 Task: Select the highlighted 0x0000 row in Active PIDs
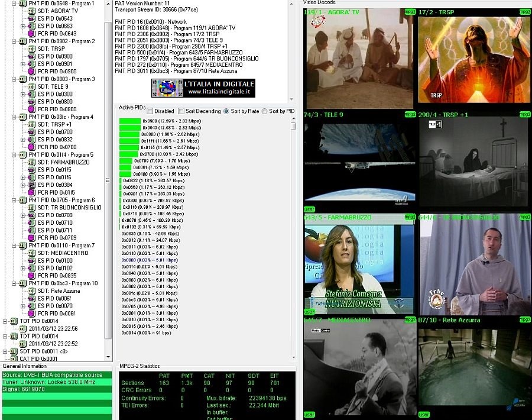click(150, 260)
